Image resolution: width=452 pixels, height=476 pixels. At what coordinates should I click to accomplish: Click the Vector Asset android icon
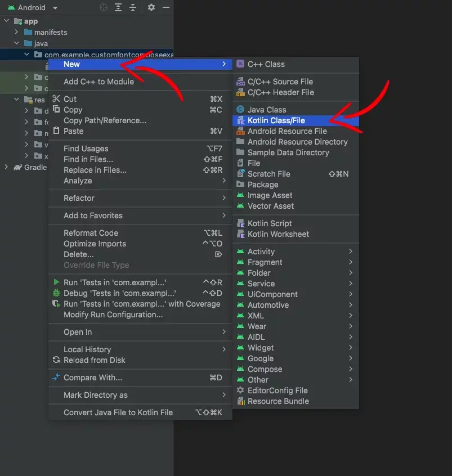[x=240, y=206]
